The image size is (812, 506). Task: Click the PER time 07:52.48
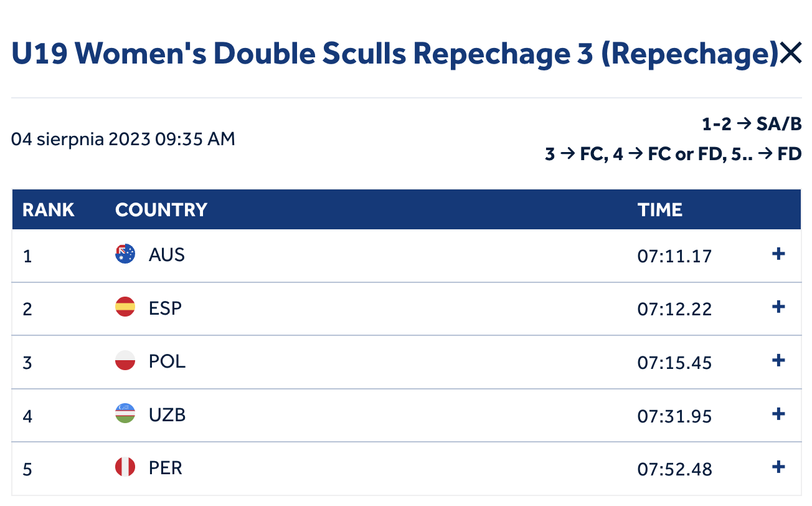point(674,469)
